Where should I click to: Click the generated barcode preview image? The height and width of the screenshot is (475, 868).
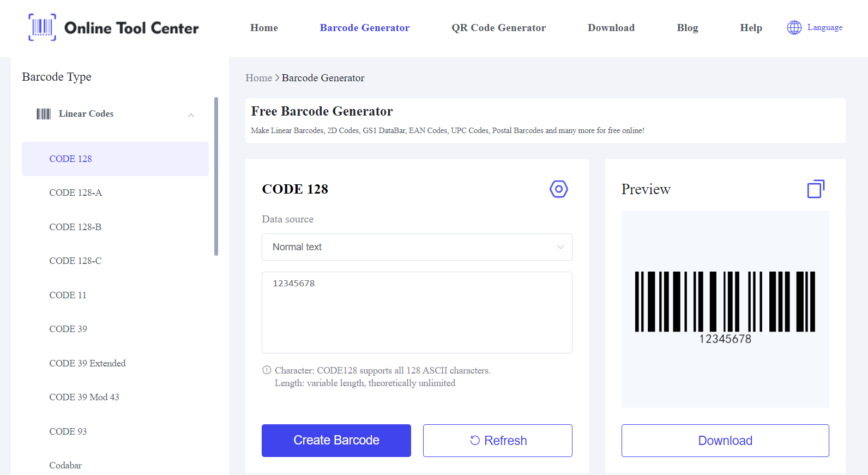pos(725,308)
